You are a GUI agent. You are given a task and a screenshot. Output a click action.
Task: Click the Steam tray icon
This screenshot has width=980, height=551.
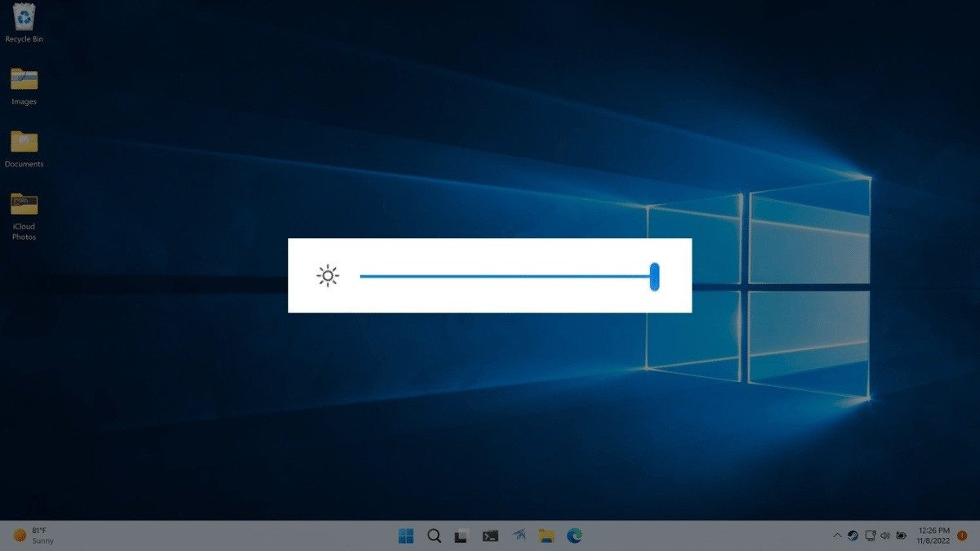853,535
